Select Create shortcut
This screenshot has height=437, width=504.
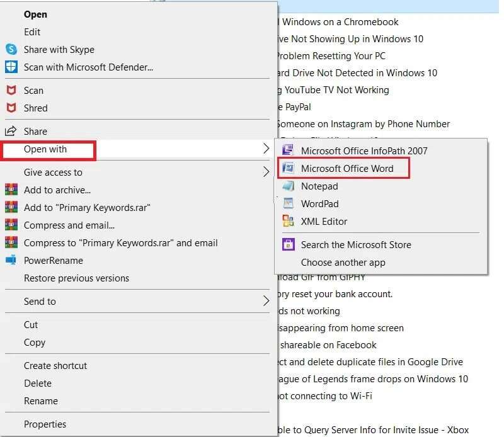click(137, 365)
